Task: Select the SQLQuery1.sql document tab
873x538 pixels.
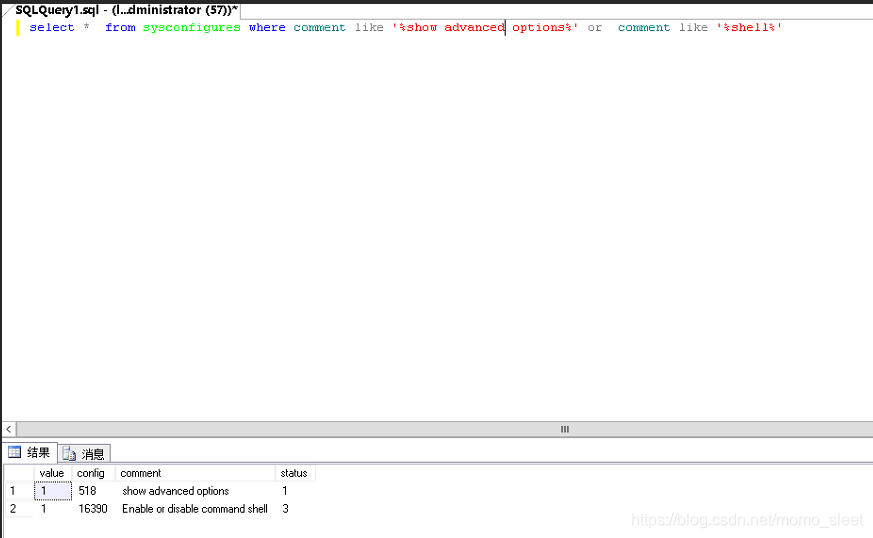Action: pyautogui.click(x=123, y=10)
